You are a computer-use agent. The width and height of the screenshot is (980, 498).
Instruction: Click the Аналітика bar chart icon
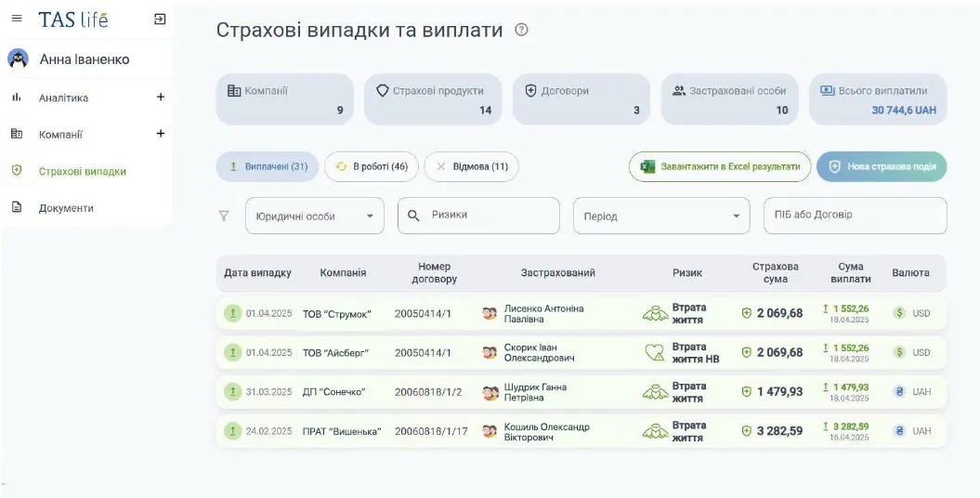click(17, 98)
